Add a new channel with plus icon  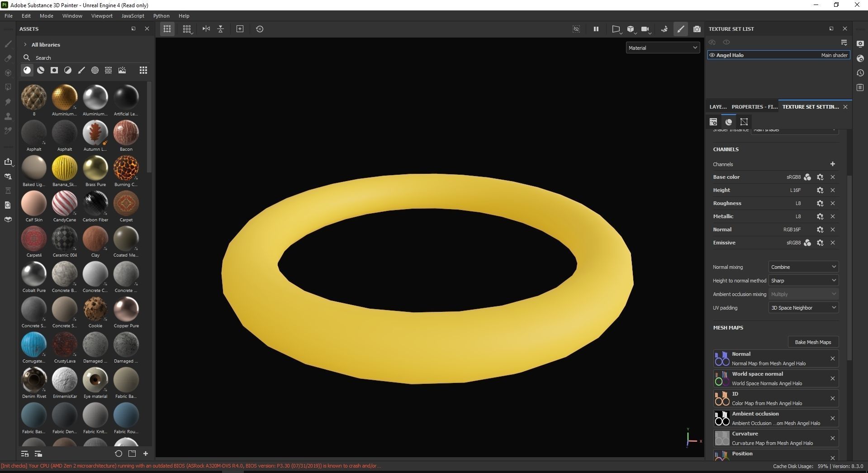tap(833, 164)
